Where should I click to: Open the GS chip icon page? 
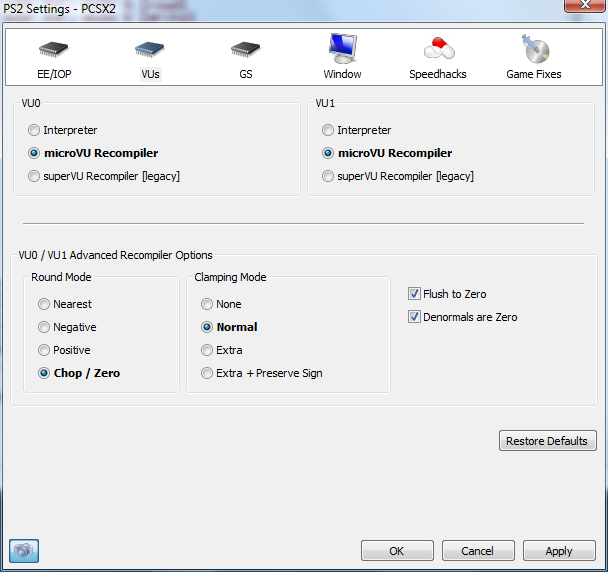pyautogui.click(x=245, y=49)
